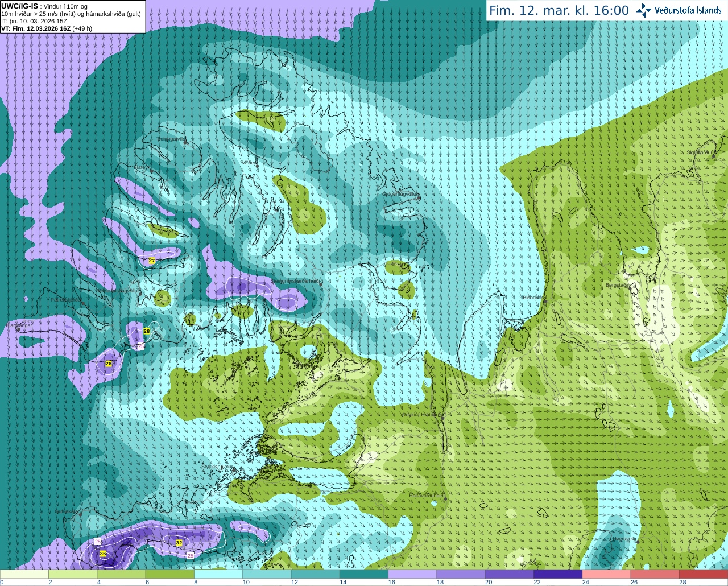728x586 pixels.
Task: Click the Stykkishólmur station label
Action: (218, 467)
